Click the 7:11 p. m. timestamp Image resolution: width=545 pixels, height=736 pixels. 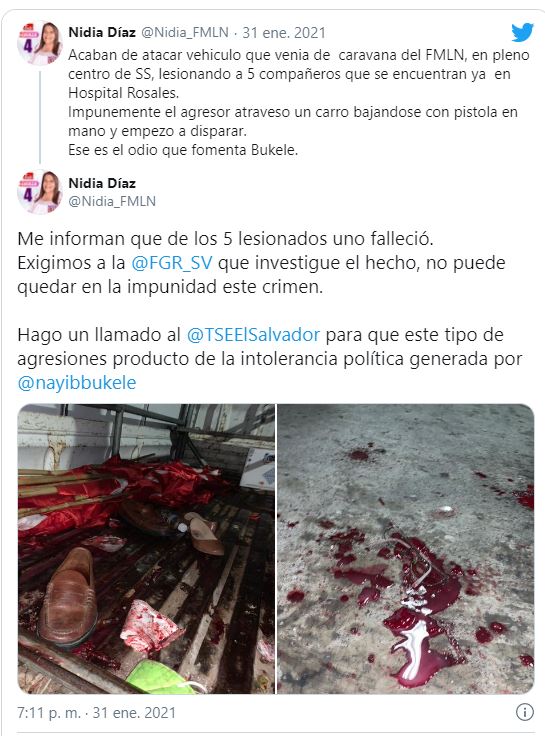coord(49,713)
